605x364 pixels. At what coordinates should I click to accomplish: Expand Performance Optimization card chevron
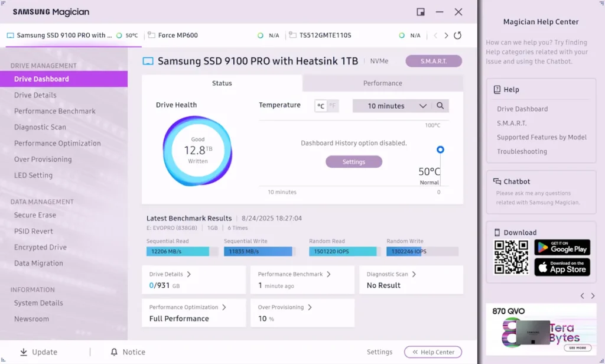tap(224, 307)
